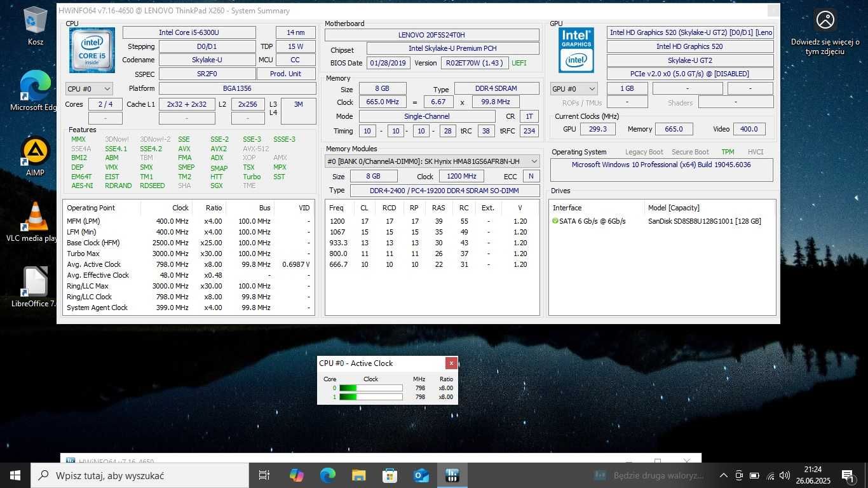Click the 'SR2F0' SSPEC field

pyautogui.click(x=207, y=74)
